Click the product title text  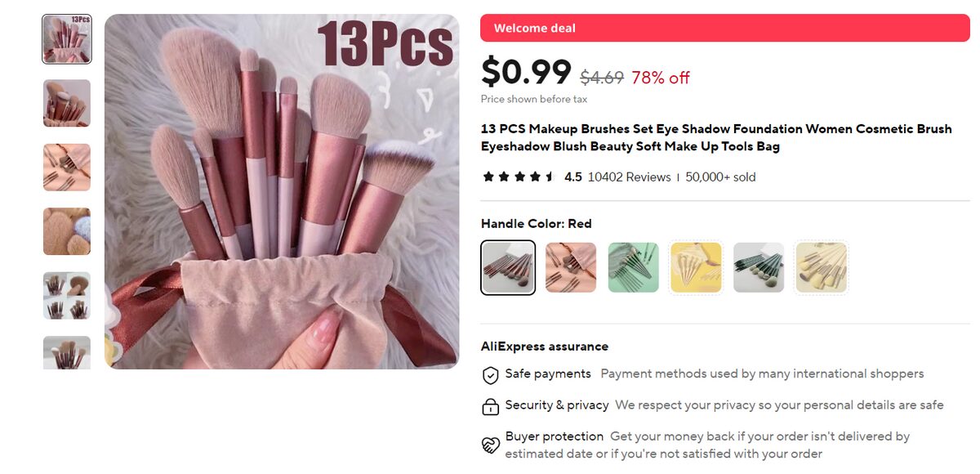point(715,137)
